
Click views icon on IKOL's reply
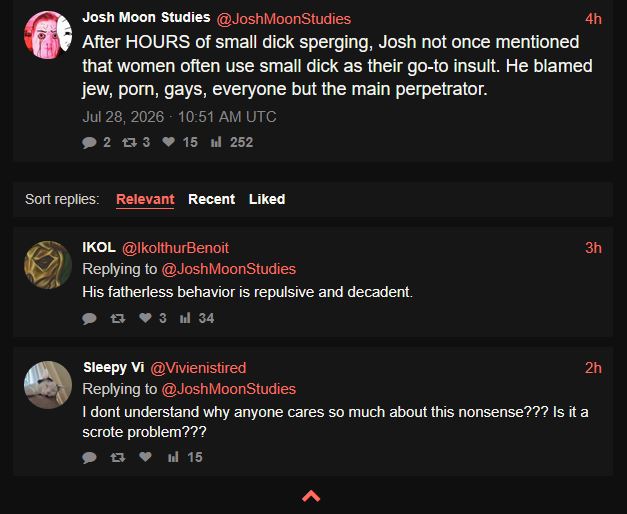click(x=185, y=318)
